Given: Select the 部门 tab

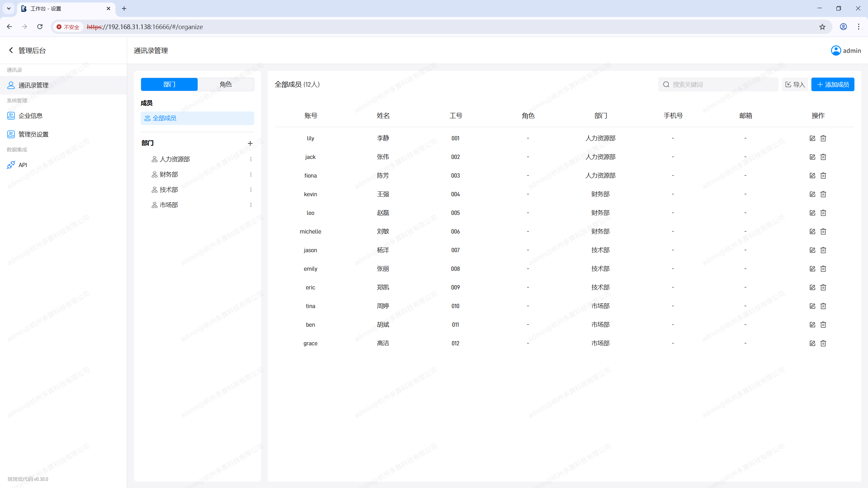Looking at the screenshot, I should pos(169,84).
